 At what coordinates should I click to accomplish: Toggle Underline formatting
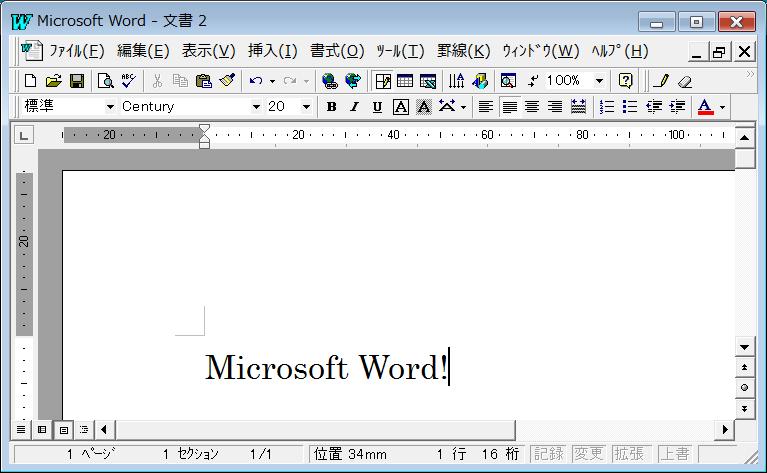coord(377,107)
